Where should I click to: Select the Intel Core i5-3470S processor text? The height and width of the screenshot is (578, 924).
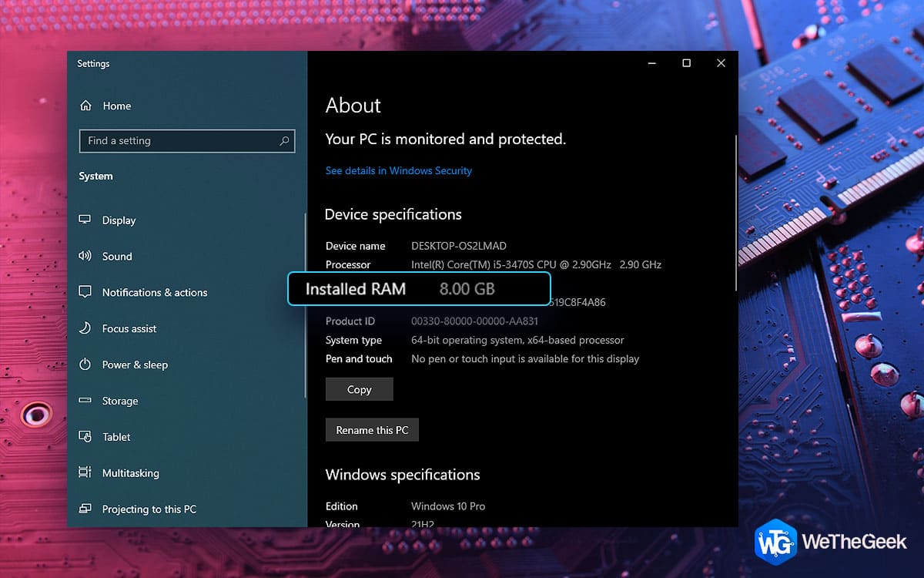point(536,264)
